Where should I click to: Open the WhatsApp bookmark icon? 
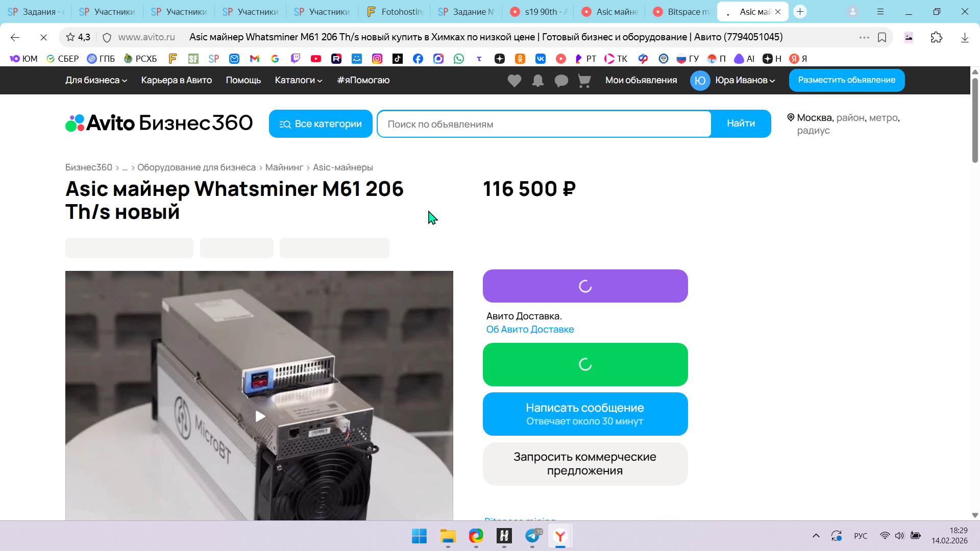point(459,59)
